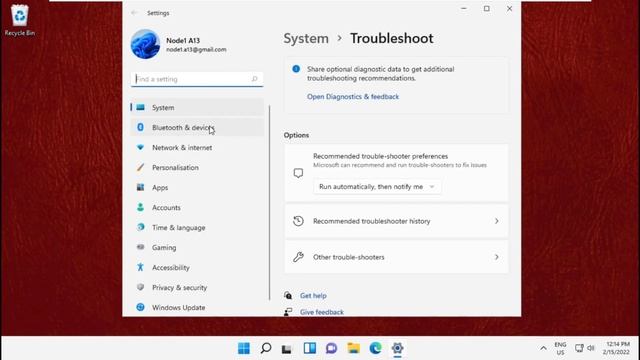Click the Network wifi icon in sidebar

click(140, 147)
